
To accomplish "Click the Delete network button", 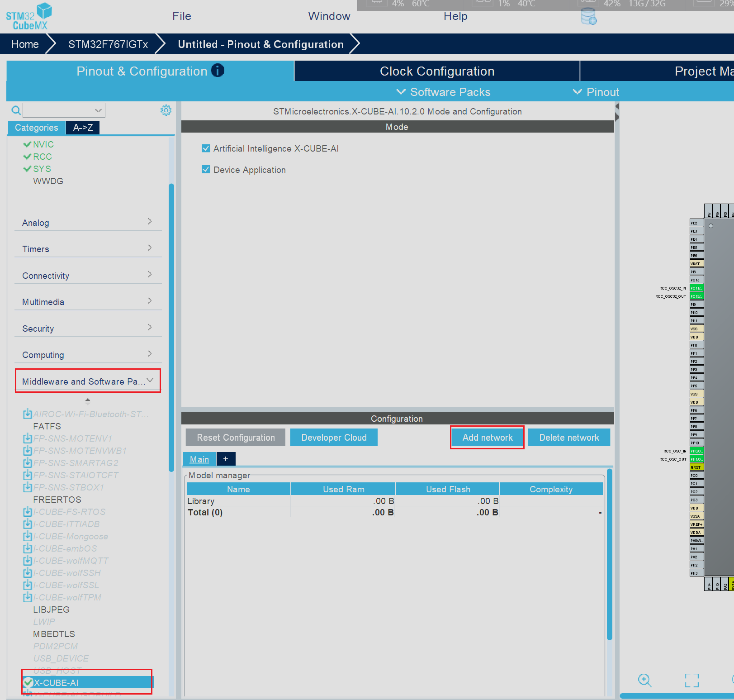I will coord(569,438).
